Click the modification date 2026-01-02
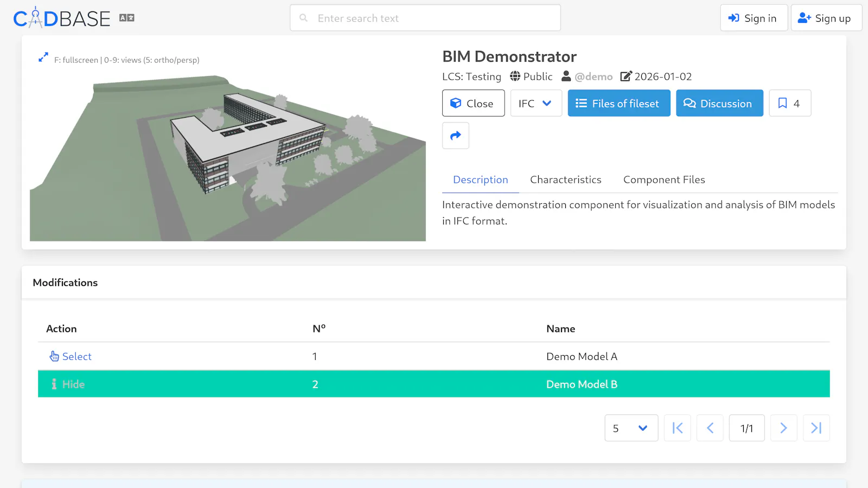 click(663, 76)
